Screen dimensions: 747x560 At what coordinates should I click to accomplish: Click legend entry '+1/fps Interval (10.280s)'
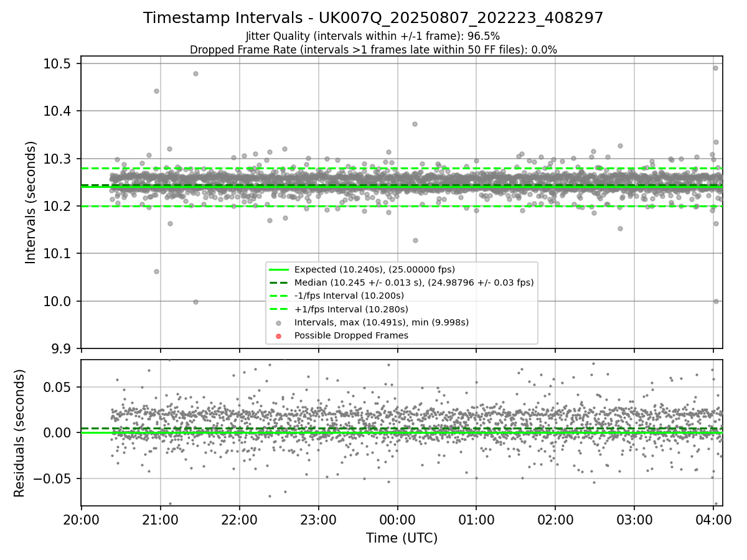click(x=351, y=309)
